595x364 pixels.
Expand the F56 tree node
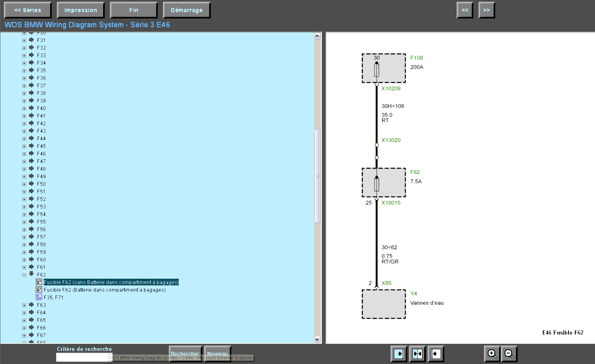[24, 229]
